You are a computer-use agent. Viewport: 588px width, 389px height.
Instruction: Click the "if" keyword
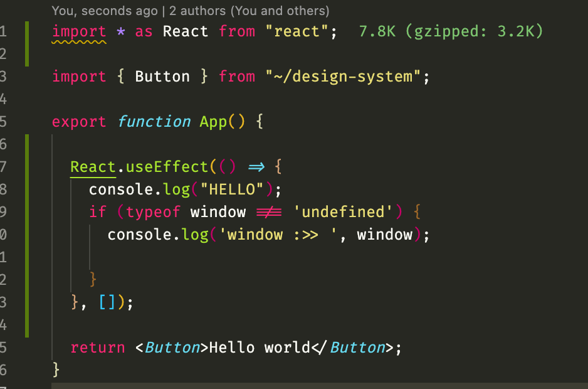coord(98,212)
